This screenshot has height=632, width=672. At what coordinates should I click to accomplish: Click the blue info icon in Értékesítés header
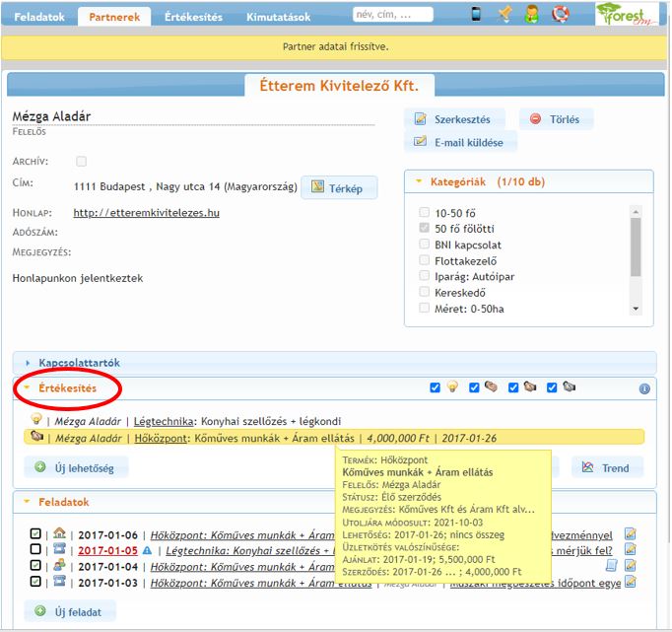point(644,388)
